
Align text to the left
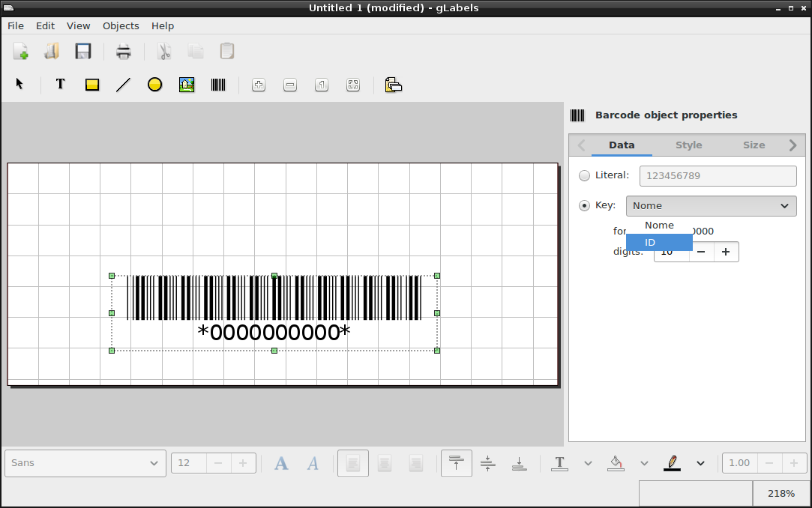pyautogui.click(x=353, y=463)
